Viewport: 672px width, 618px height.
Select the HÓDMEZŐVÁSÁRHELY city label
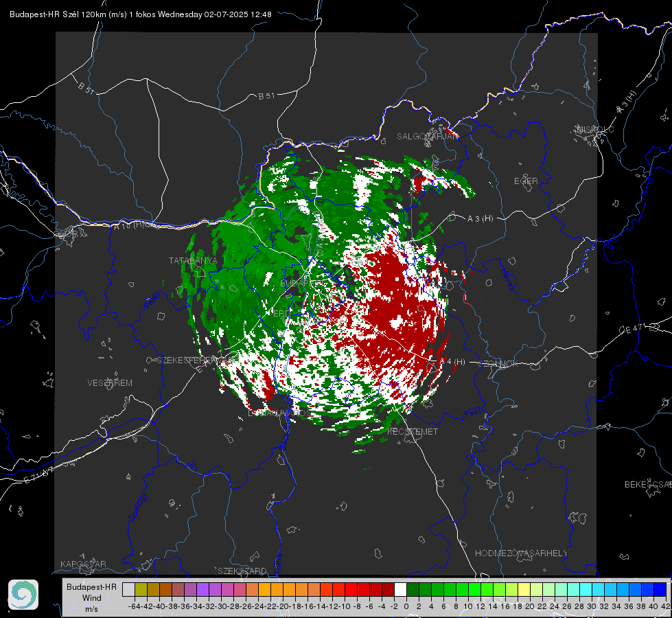click(521, 553)
